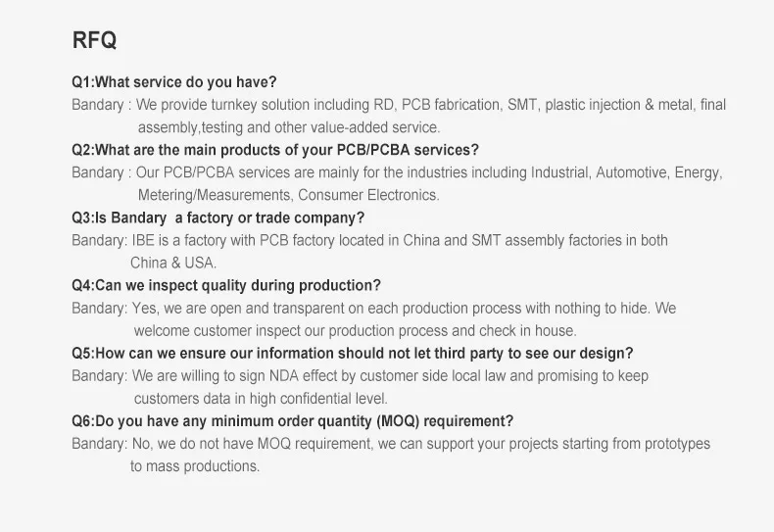Select question Q3 about factory or trade company
Viewport: 774px width, 532px height.
(218, 218)
